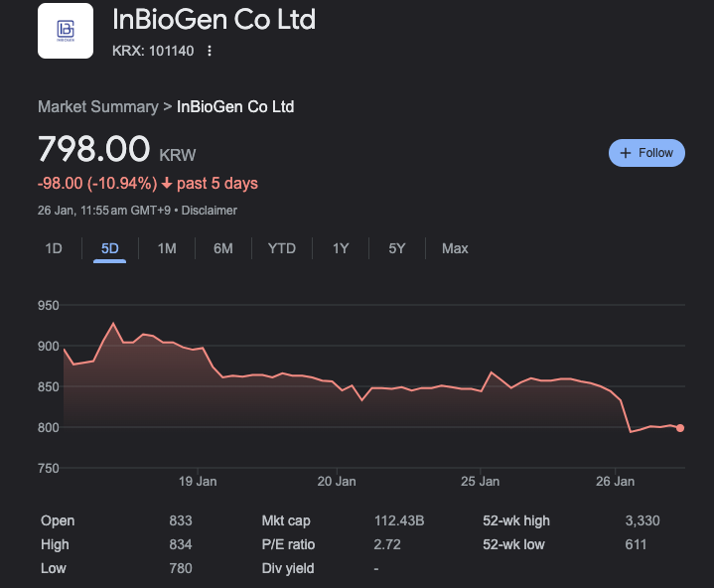The image size is (714, 588).
Task: Select the Mkt cap label
Action: (286, 520)
